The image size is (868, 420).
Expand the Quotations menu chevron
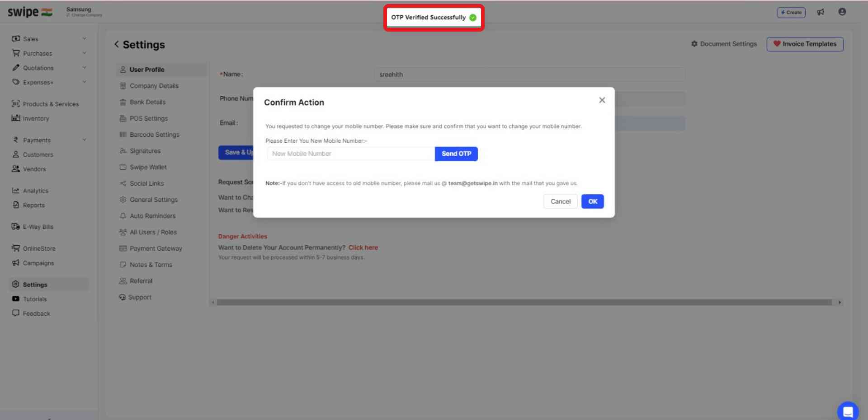point(84,68)
